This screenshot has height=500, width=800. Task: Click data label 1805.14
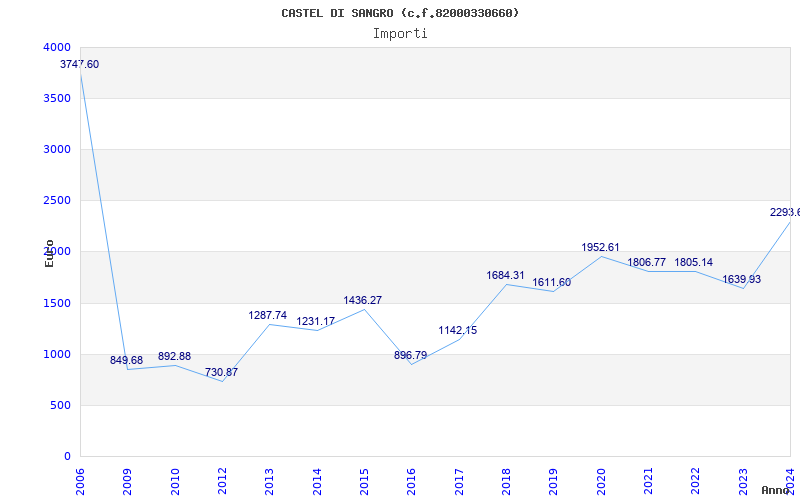pyautogui.click(x=694, y=262)
